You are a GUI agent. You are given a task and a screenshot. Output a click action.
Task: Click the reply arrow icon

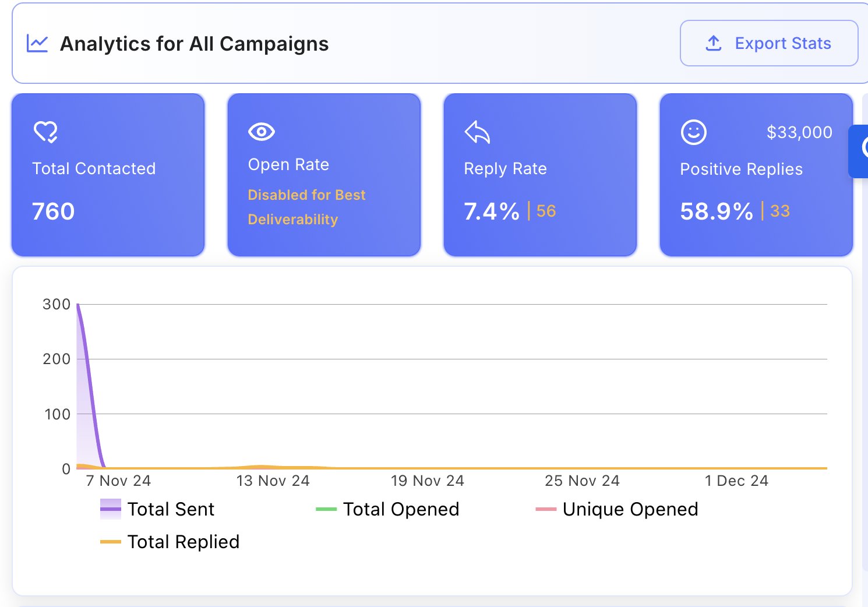[477, 132]
